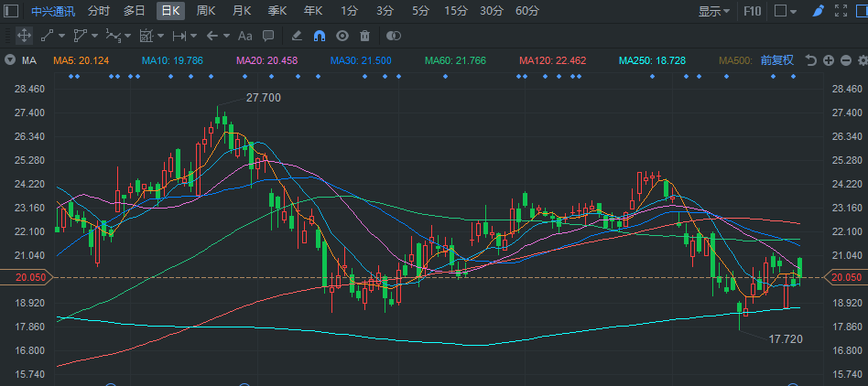Switch to the 分时 tab
Screen dimensions: 868x386
tap(99, 10)
